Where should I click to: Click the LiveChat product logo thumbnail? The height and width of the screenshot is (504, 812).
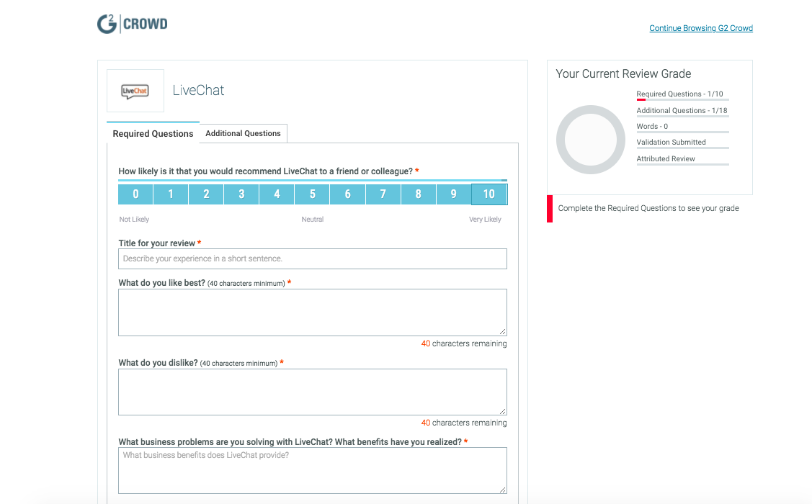click(x=135, y=91)
